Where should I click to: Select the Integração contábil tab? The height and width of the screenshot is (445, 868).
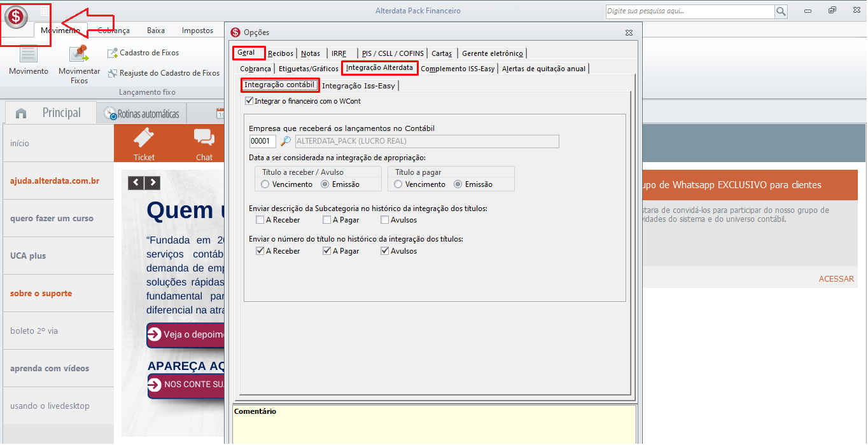click(279, 85)
